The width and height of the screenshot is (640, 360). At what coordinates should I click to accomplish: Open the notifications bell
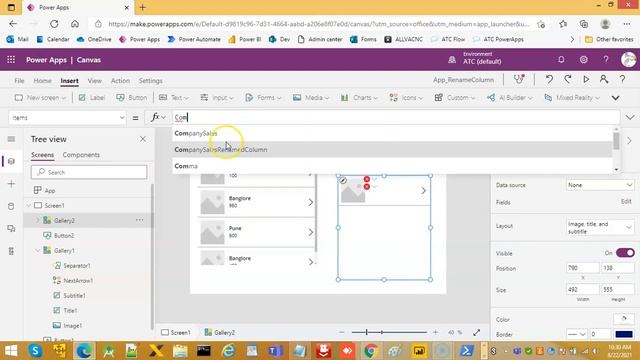click(x=561, y=60)
